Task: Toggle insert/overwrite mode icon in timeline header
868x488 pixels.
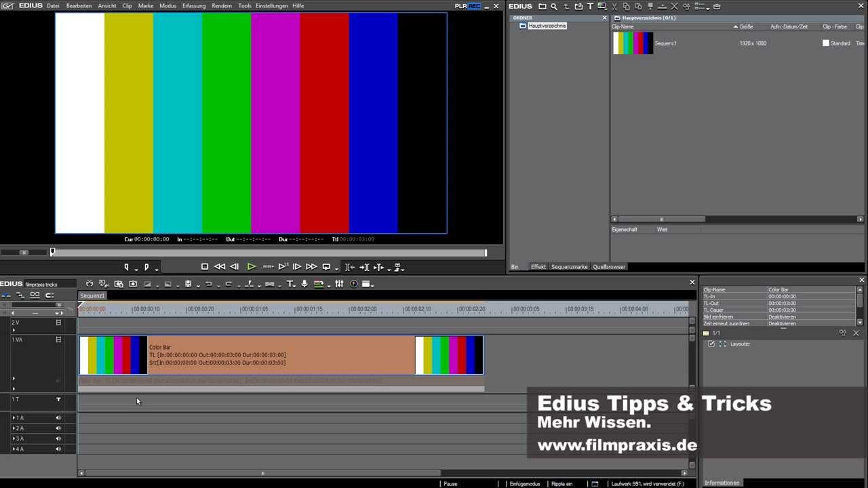Action: [x=7, y=295]
